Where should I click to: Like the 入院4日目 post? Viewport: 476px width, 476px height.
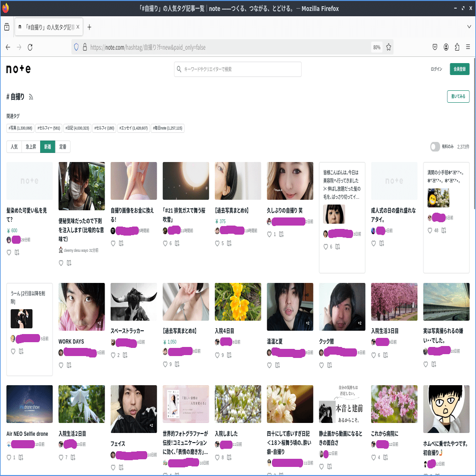point(217,355)
